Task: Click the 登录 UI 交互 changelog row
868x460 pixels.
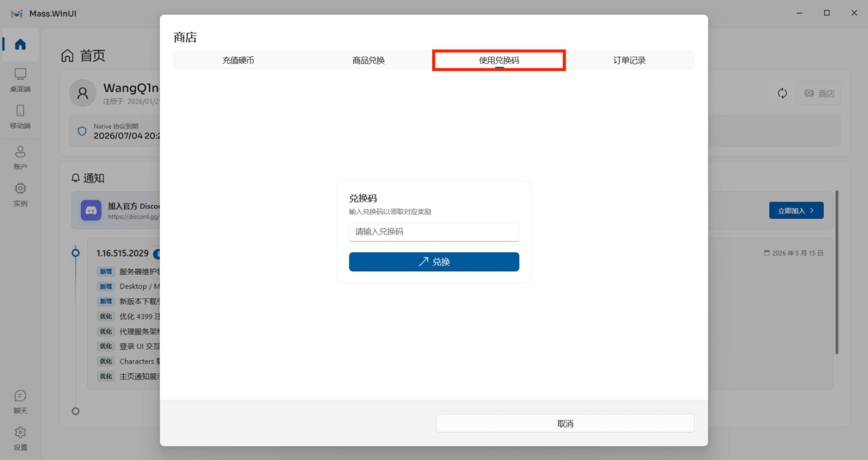Action: point(129,346)
